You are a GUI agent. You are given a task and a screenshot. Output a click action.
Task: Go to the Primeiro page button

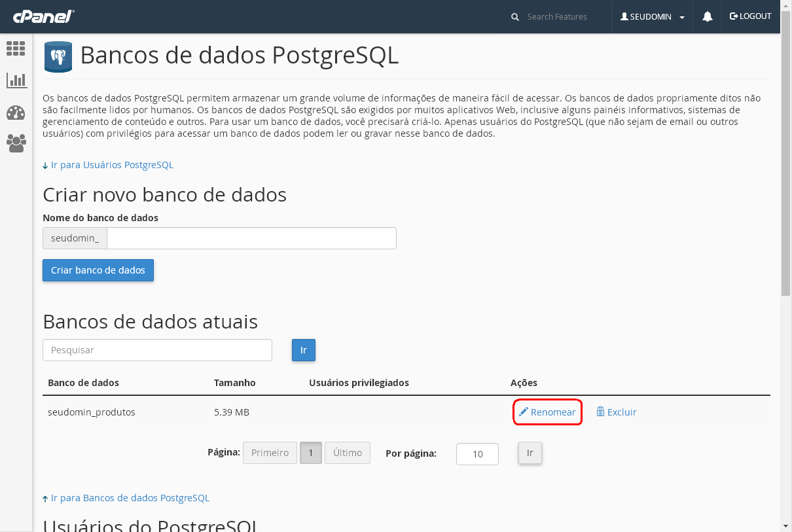coord(270,453)
